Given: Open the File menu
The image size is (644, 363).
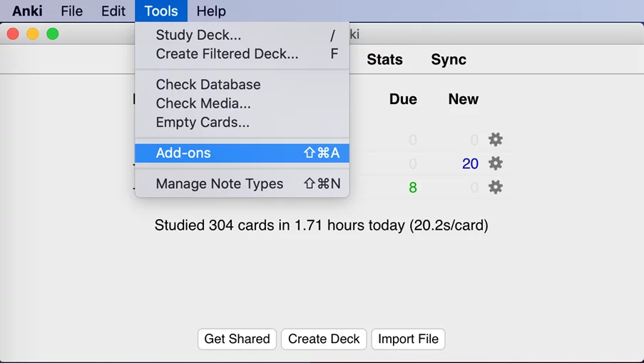Looking at the screenshot, I should [x=71, y=11].
